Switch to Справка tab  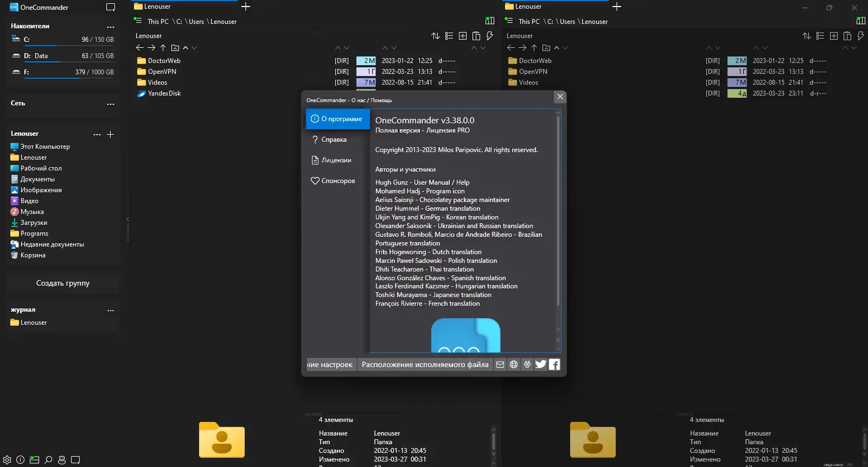[338, 140]
